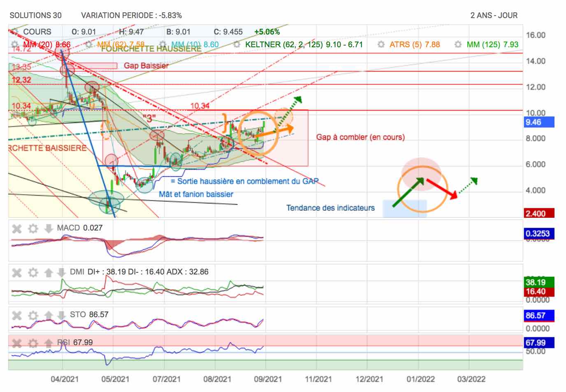566x392 pixels.
Task: Click the +5.06% change value
Action: point(267,32)
